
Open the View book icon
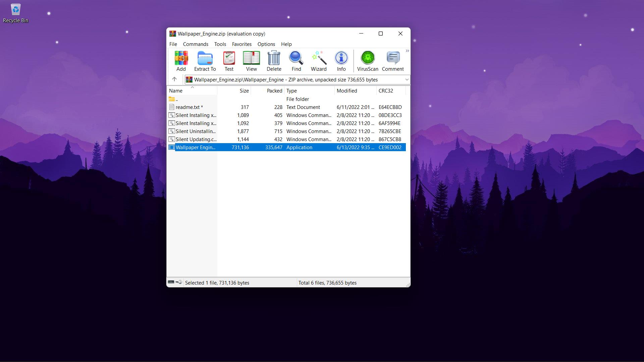pyautogui.click(x=251, y=61)
